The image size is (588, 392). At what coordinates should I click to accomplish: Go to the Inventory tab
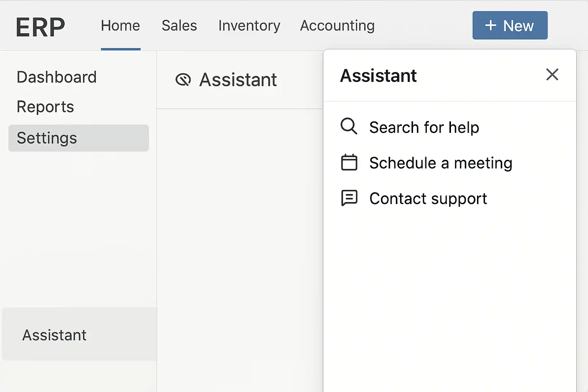click(x=249, y=26)
